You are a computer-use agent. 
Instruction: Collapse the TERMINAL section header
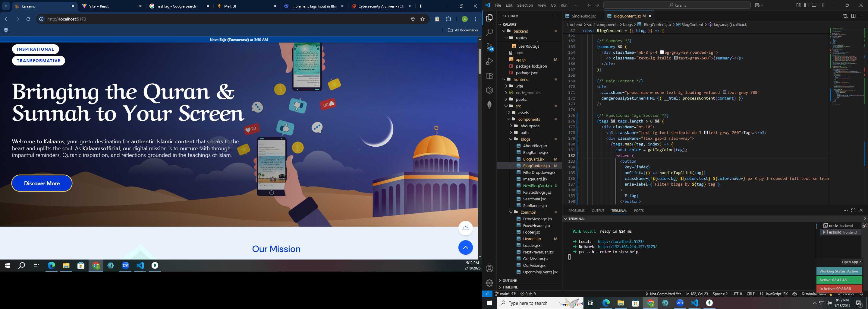click(x=577, y=219)
